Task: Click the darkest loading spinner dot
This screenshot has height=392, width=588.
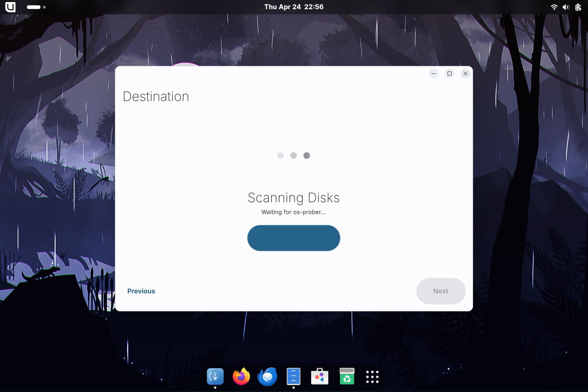Action: (x=307, y=156)
